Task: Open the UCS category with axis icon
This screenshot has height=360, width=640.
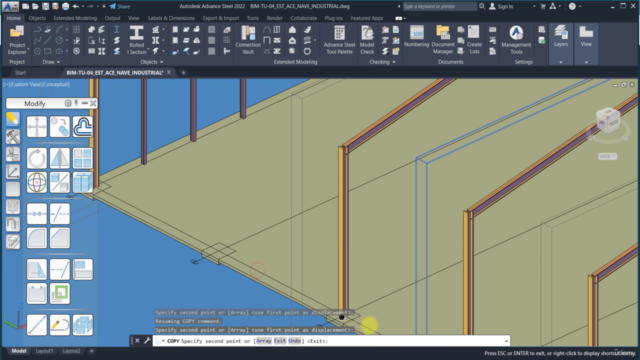Action: 13,172
